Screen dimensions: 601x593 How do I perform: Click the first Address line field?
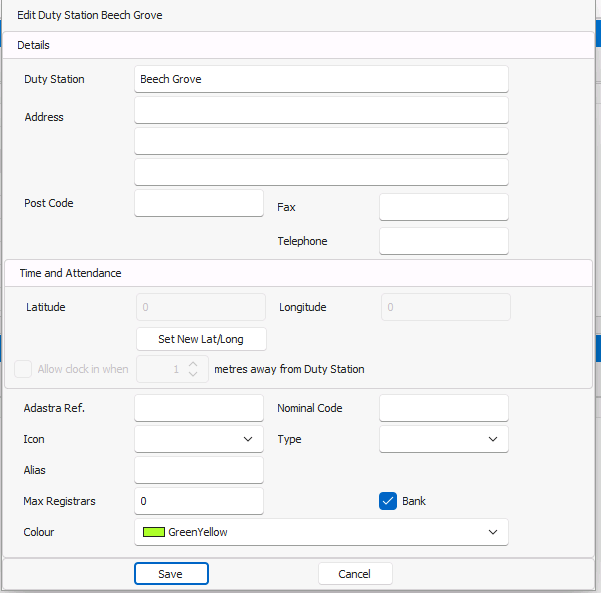tap(320, 110)
